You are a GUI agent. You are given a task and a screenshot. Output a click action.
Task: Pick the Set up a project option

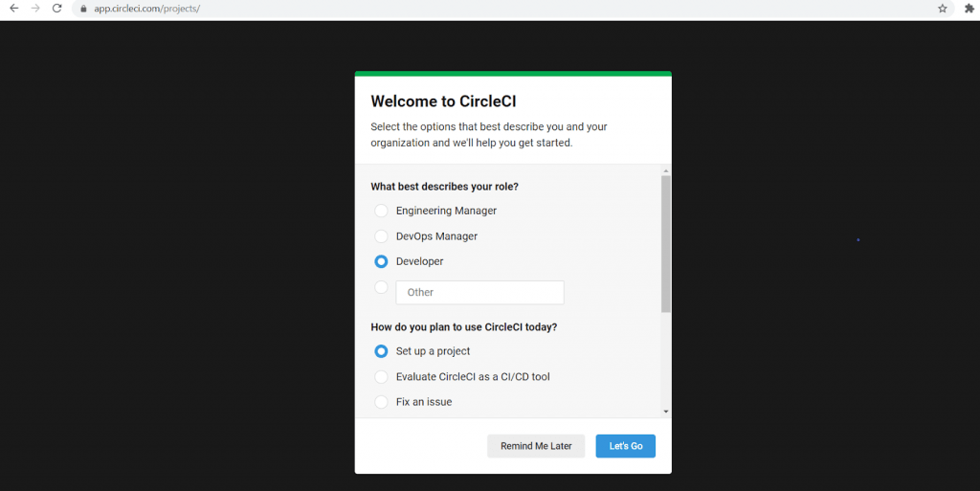381,351
